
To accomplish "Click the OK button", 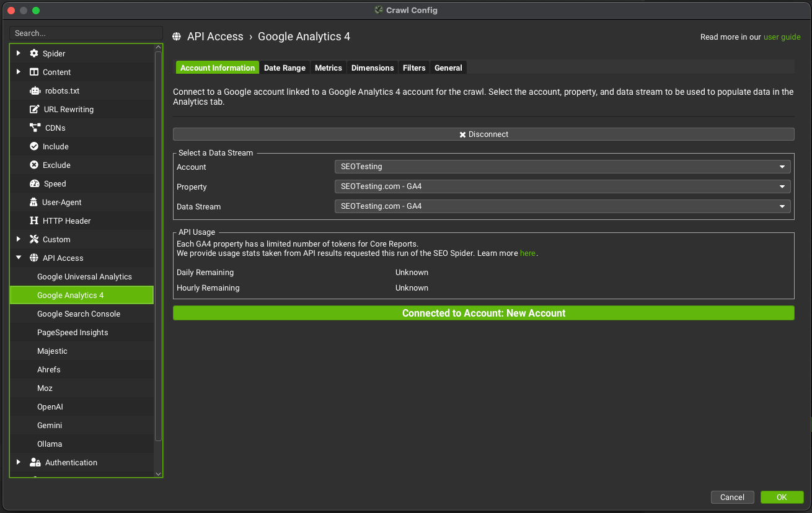I will click(x=782, y=497).
